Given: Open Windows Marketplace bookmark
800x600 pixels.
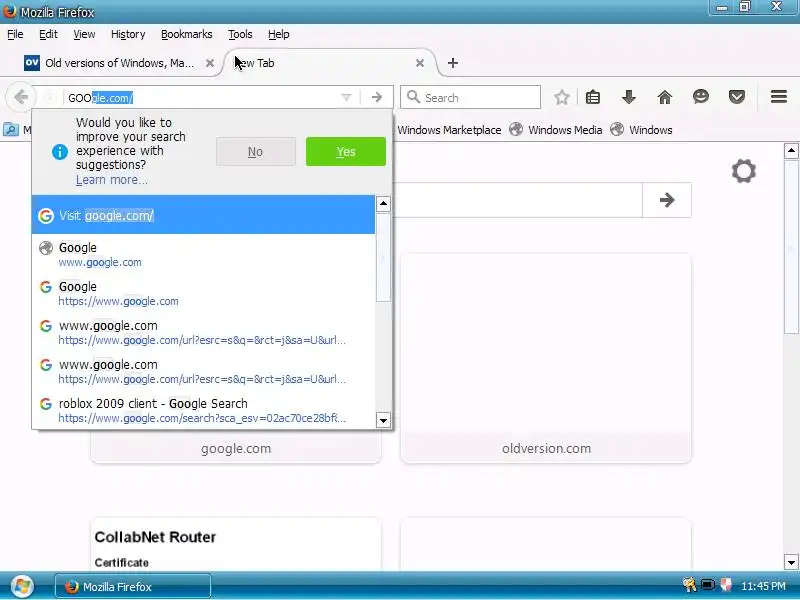Looking at the screenshot, I should click(449, 130).
